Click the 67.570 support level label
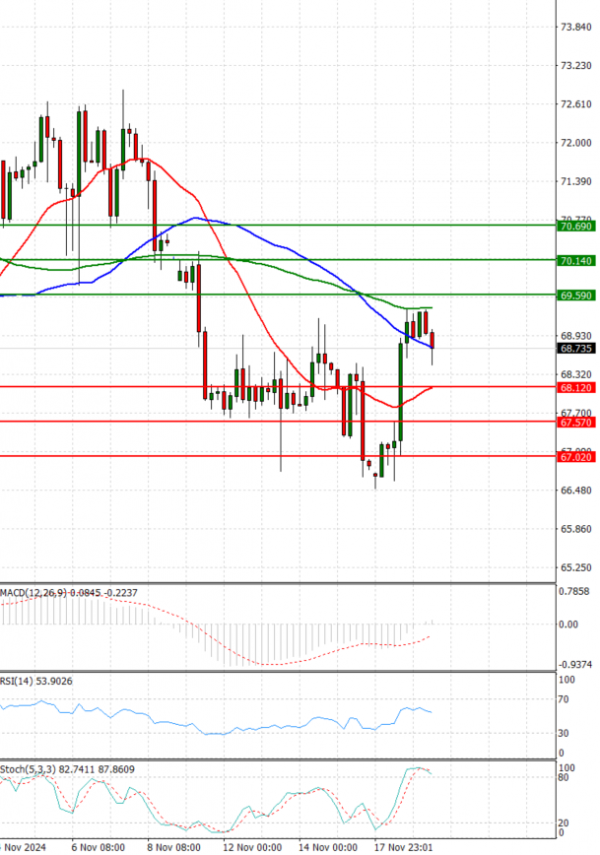Viewport: 600px width, 855px height. pos(575,422)
